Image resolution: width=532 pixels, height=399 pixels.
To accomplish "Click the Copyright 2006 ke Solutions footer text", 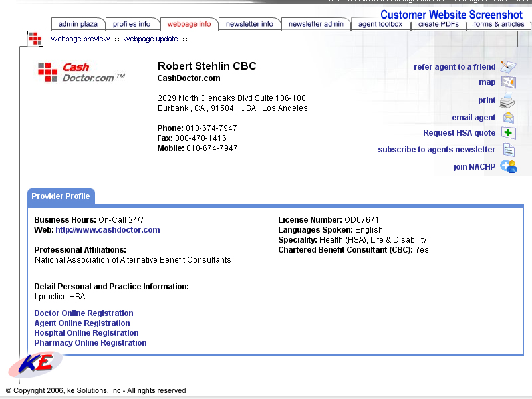I will [96, 390].
